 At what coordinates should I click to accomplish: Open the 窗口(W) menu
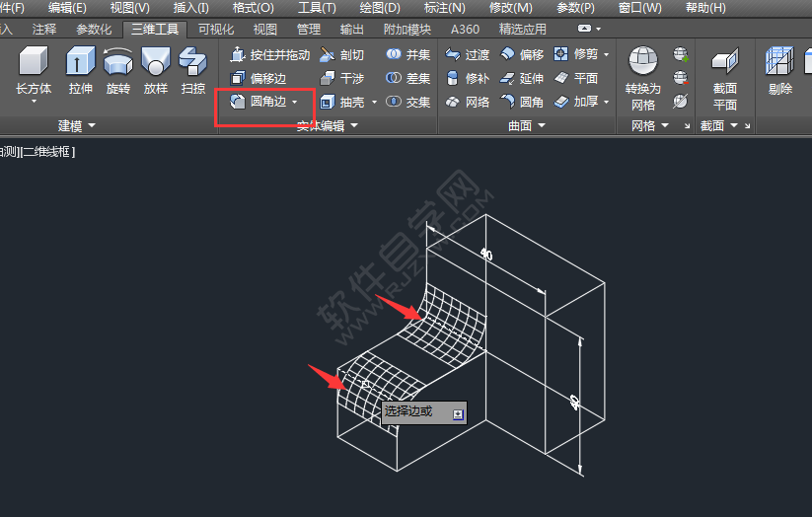pos(640,8)
